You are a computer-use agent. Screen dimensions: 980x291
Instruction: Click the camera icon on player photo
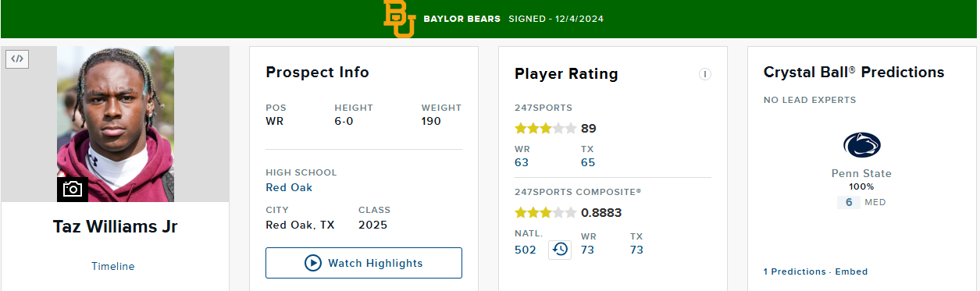(x=73, y=189)
